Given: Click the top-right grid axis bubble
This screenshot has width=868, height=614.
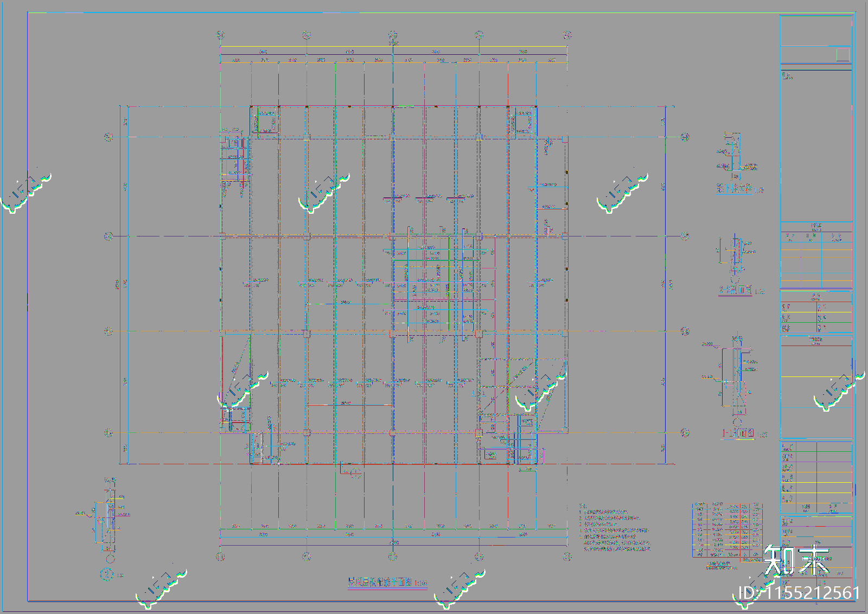Looking at the screenshot, I should tap(567, 35).
